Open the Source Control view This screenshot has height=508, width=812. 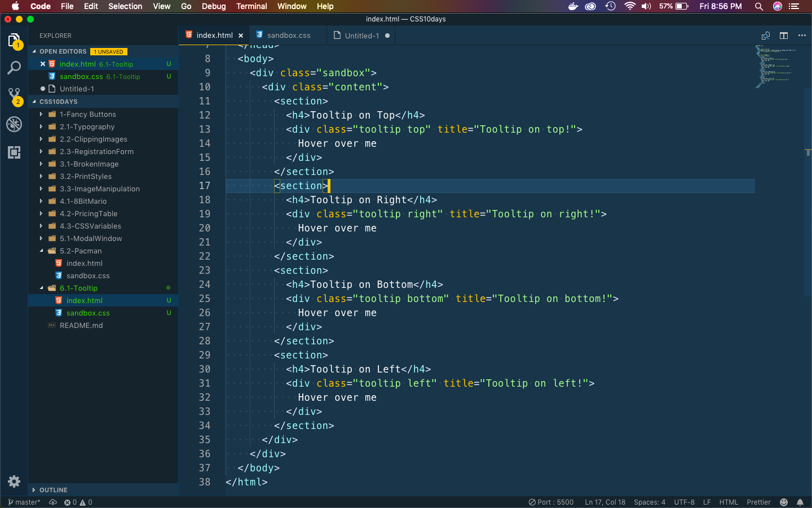[x=14, y=96]
